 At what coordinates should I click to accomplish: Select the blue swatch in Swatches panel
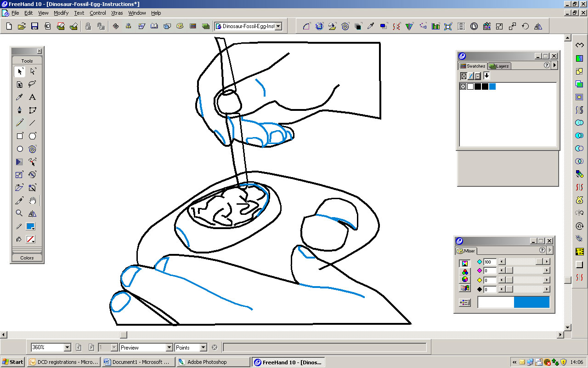492,86
